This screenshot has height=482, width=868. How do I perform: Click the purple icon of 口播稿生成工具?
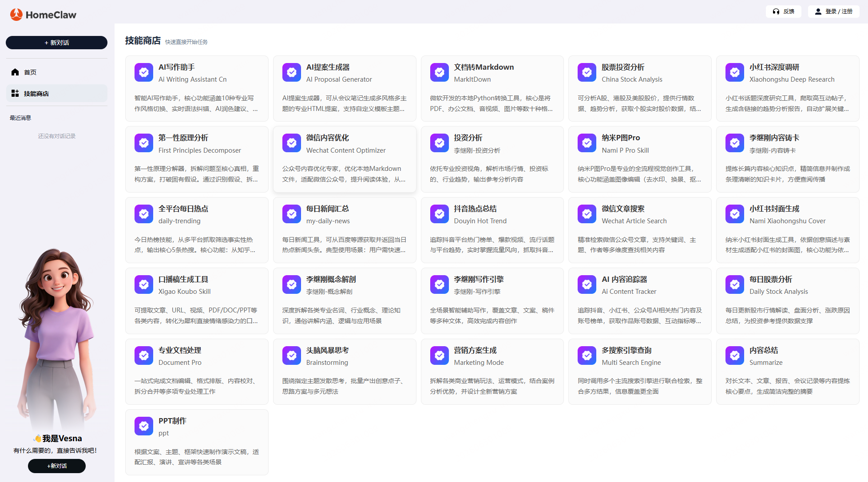coord(144,284)
